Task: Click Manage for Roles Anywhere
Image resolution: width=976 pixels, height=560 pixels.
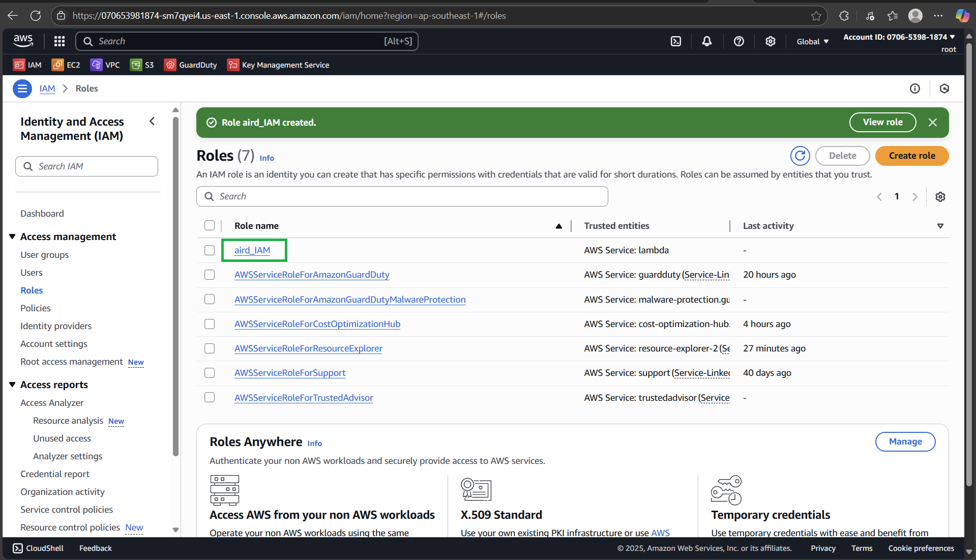Action: (x=905, y=441)
